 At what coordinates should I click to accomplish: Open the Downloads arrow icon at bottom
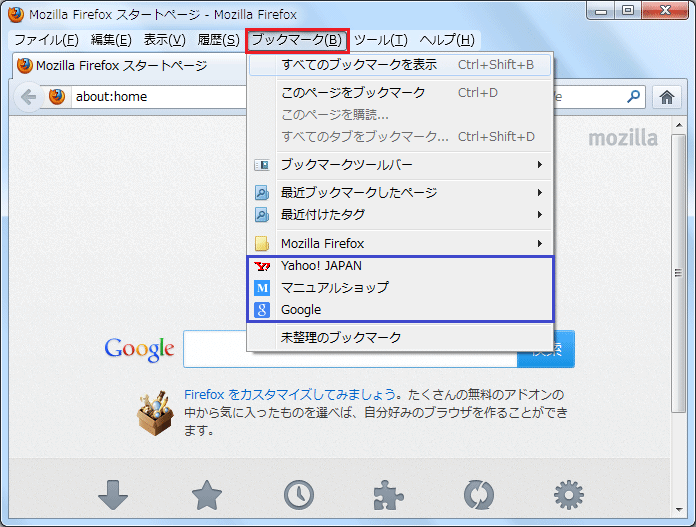click(x=113, y=494)
